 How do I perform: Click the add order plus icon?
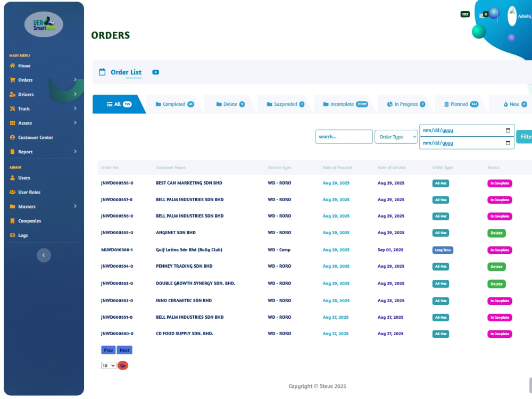tap(156, 72)
